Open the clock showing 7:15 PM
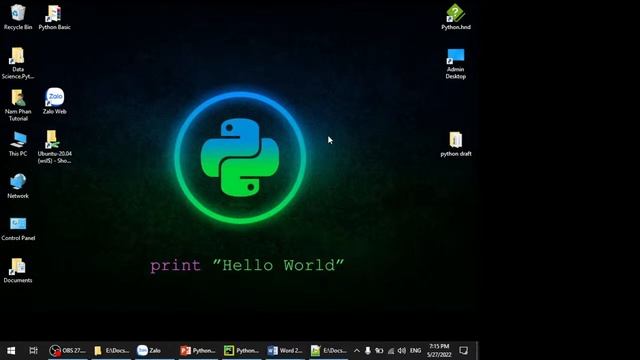The height and width of the screenshot is (360, 640). [x=439, y=351]
